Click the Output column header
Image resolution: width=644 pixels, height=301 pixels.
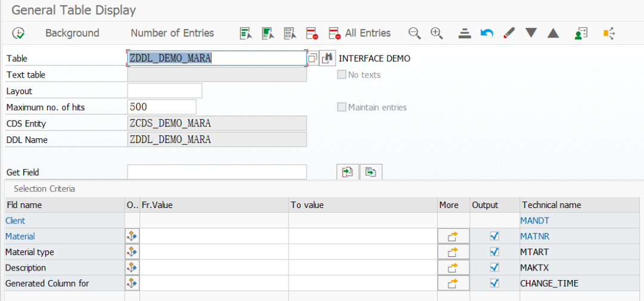click(494, 204)
